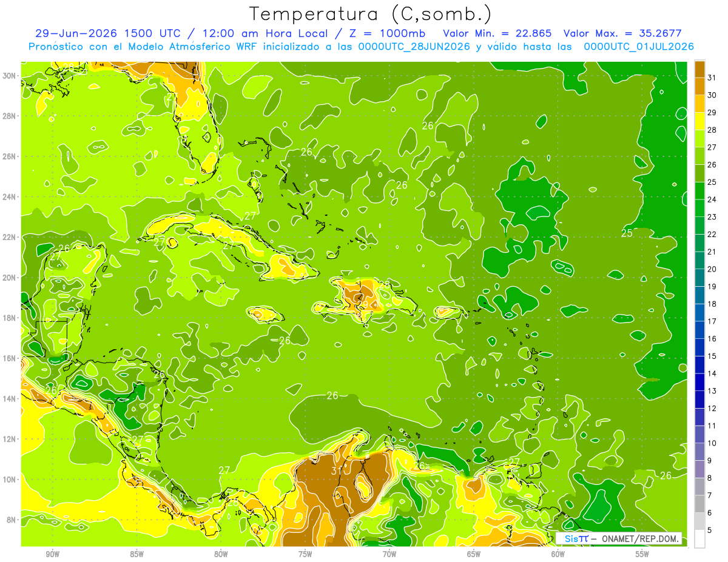Image resolution: width=728 pixels, height=562 pixels.
Task: Pick the brown swatch above 31 in legend
Action: 700,69
